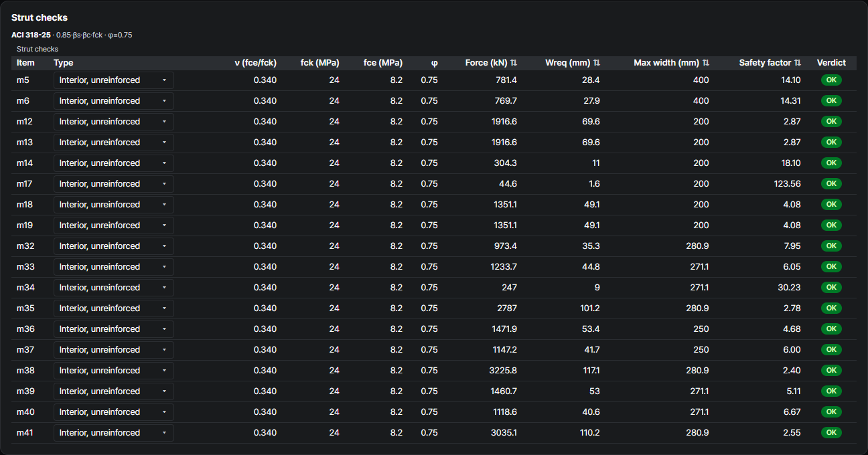
Task: Open the Type dropdown for strut m5
Action: (114, 80)
